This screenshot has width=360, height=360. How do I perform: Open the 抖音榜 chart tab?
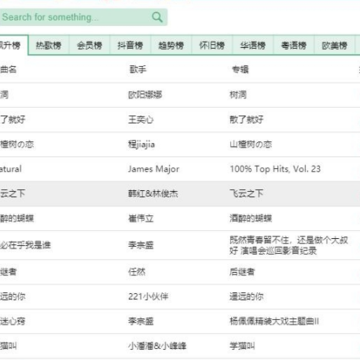[x=130, y=45]
